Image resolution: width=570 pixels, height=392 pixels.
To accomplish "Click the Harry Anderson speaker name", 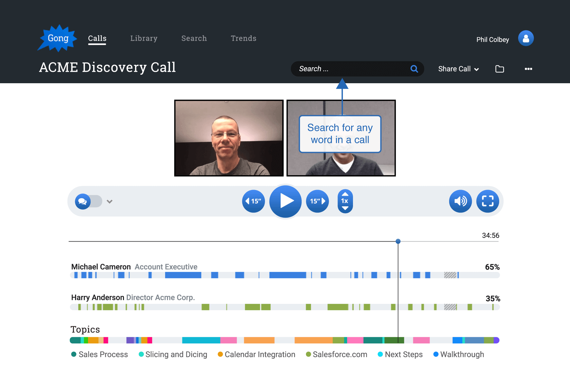I will click(x=98, y=298).
